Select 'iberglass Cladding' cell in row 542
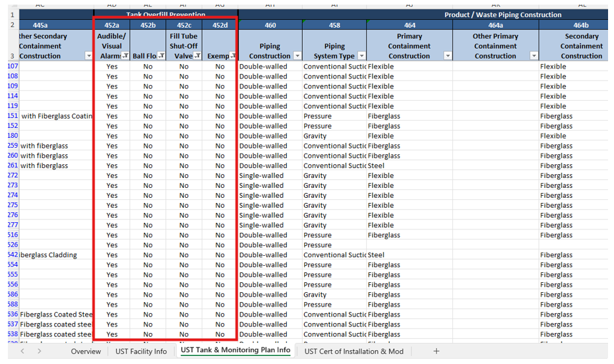614x364 pixels. [x=57, y=255]
